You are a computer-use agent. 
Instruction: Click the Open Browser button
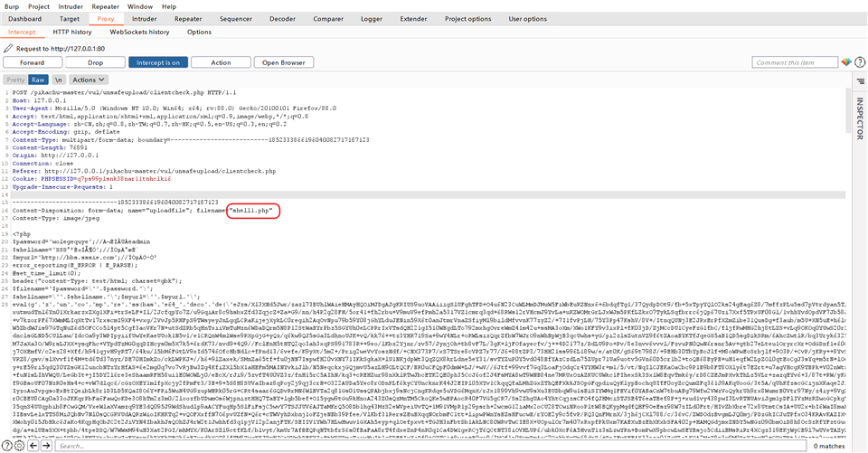point(283,62)
